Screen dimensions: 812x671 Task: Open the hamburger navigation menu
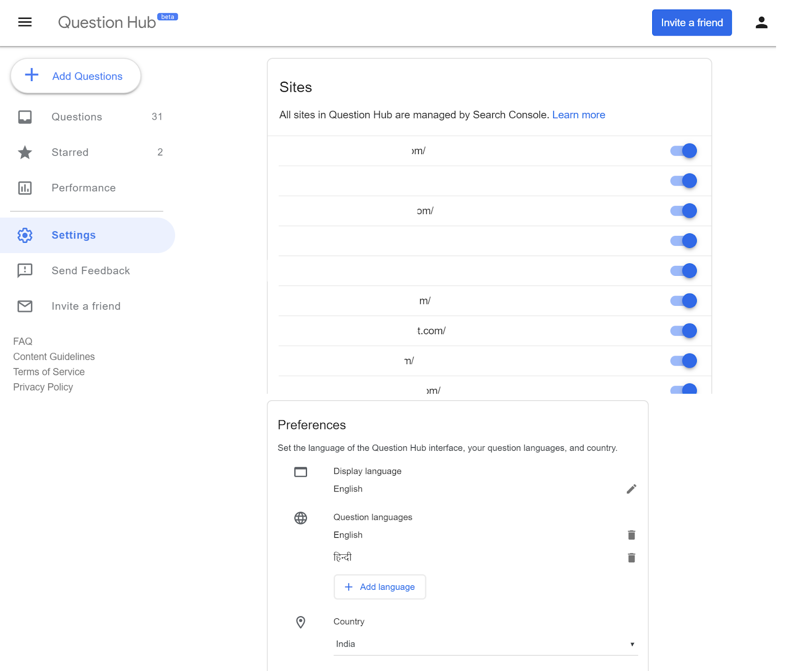tap(24, 22)
